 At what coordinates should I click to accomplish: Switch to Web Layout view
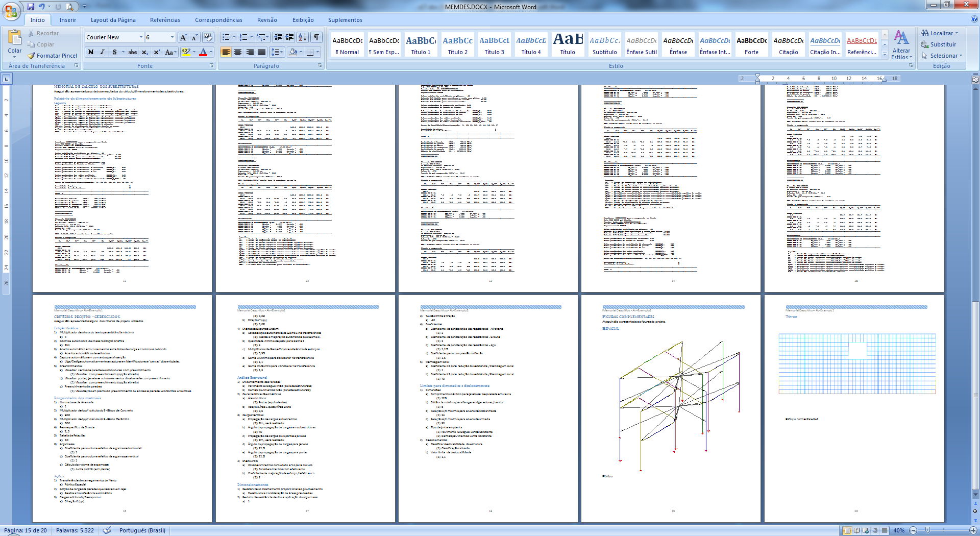(866, 530)
